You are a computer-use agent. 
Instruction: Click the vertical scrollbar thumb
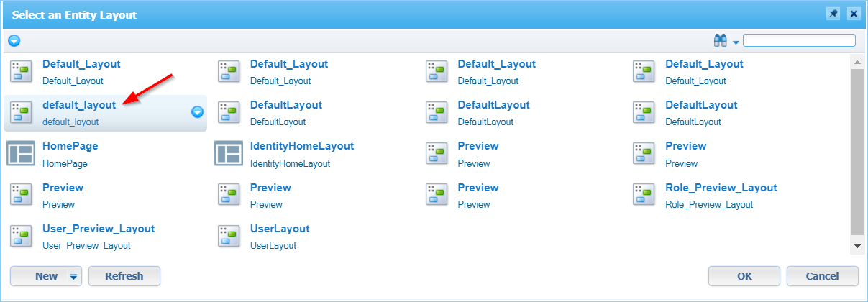click(856, 151)
